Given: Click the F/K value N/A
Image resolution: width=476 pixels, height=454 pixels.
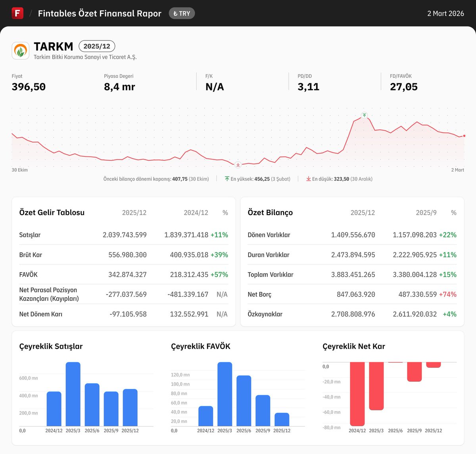Looking at the screenshot, I should tap(215, 87).
